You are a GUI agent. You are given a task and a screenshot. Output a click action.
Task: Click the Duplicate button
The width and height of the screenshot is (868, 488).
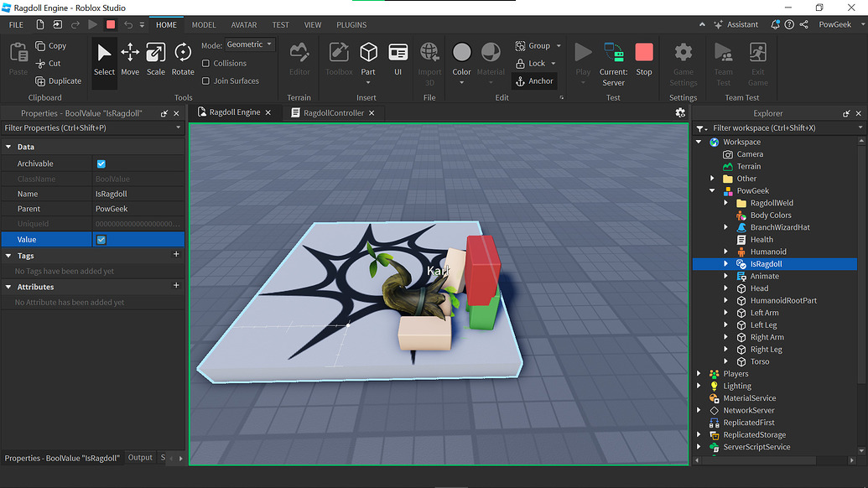point(58,80)
